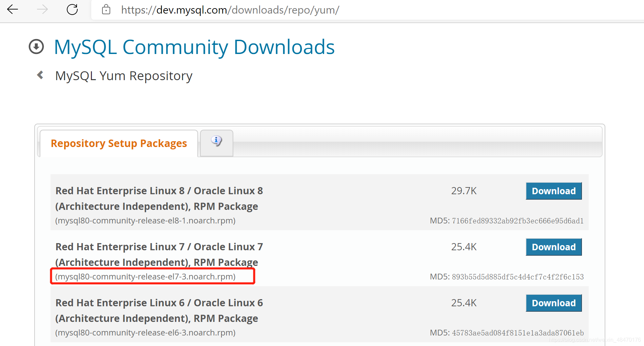The width and height of the screenshot is (644, 346).
Task: Click highlighted mysql80-community-release-el7-3 filename
Action: (145, 276)
